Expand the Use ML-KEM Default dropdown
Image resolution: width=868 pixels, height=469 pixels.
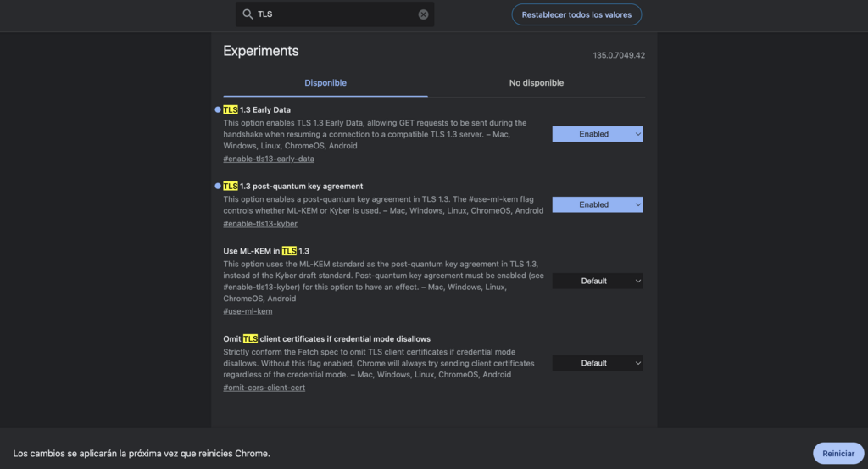597,281
